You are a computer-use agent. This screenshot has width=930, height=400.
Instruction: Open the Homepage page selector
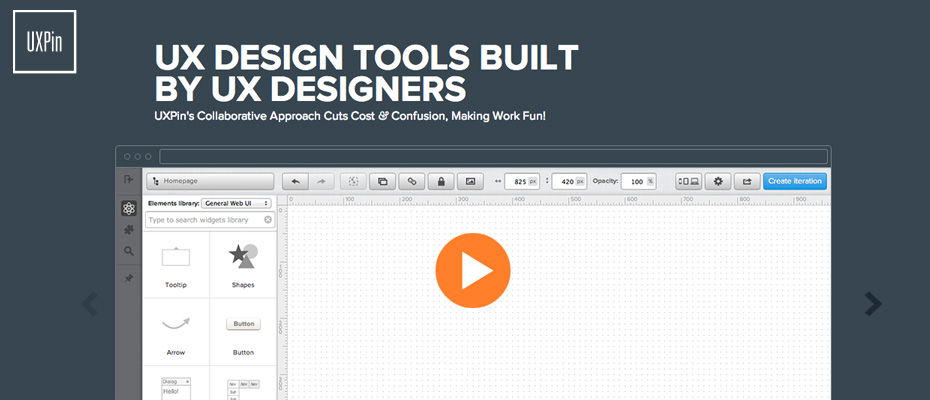pos(210,181)
